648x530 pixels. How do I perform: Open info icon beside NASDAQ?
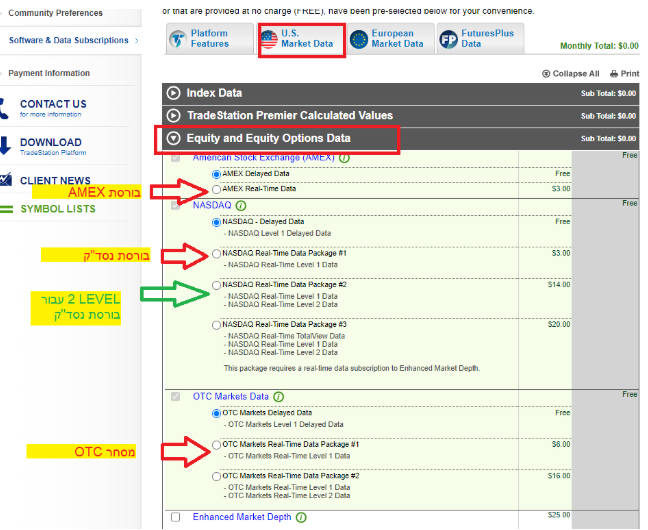coord(241,205)
